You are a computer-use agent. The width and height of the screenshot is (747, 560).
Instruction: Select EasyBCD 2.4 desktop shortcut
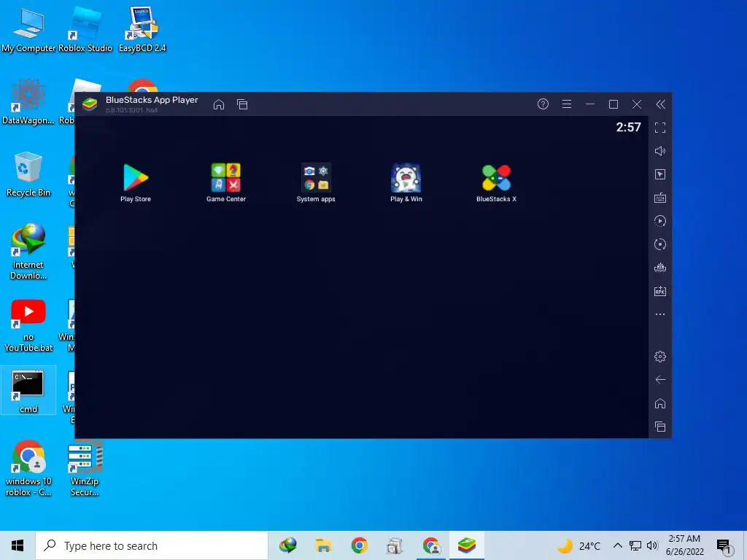click(x=142, y=30)
